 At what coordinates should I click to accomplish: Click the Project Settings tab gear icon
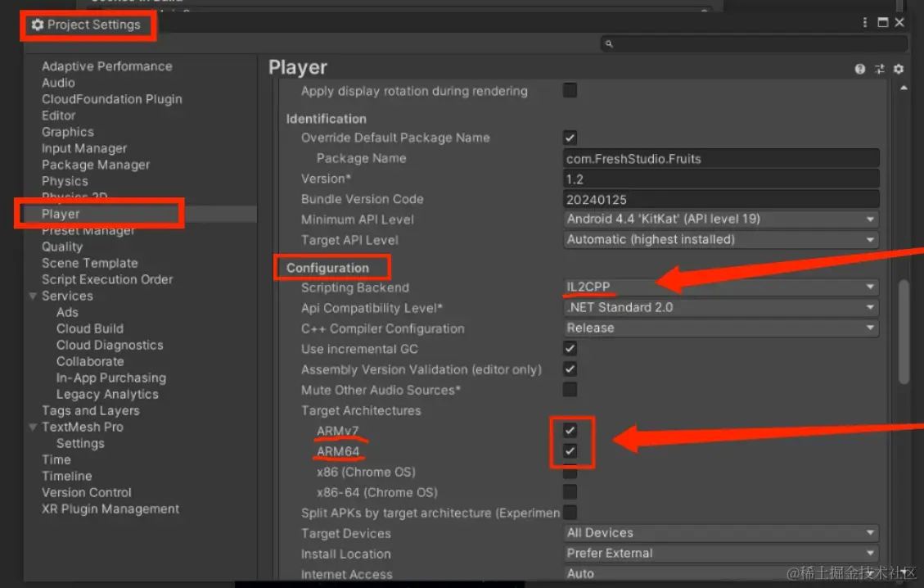[x=38, y=25]
